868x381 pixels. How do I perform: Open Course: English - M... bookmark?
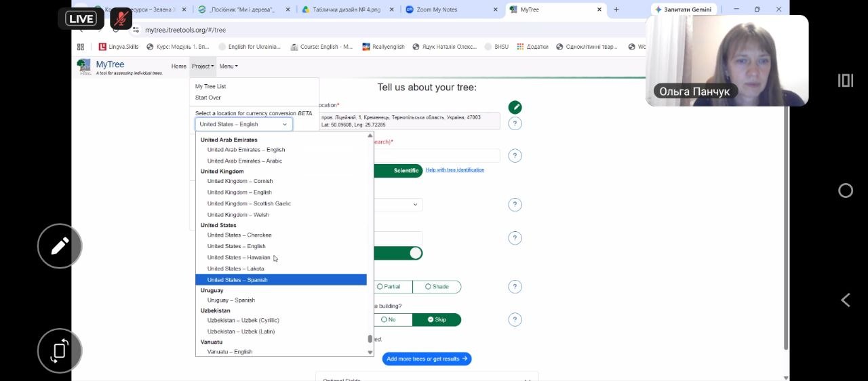click(x=322, y=47)
